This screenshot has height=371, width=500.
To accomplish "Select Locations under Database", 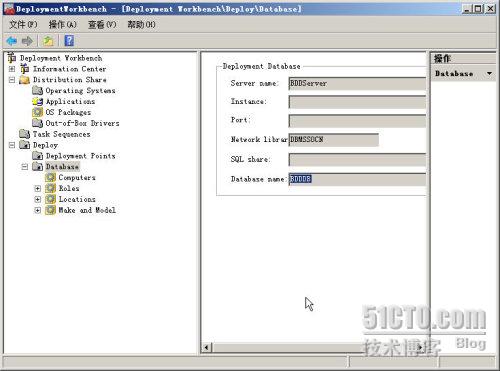I will tap(77, 199).
